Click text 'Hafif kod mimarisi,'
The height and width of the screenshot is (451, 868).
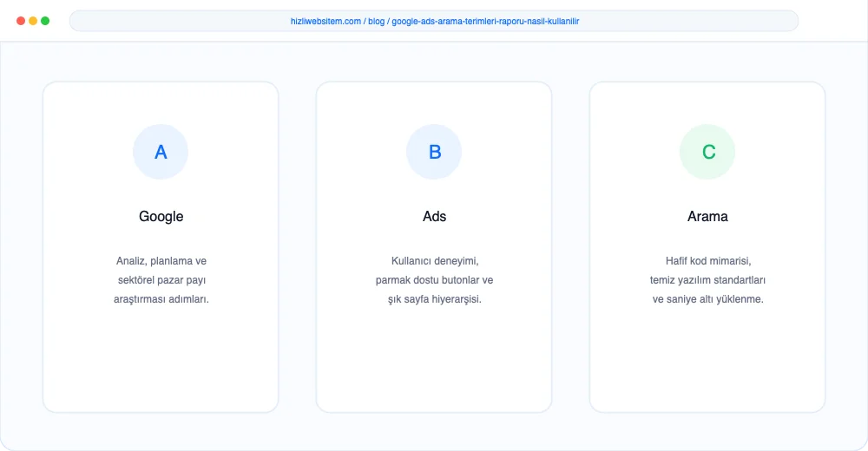tap(708, 261)
